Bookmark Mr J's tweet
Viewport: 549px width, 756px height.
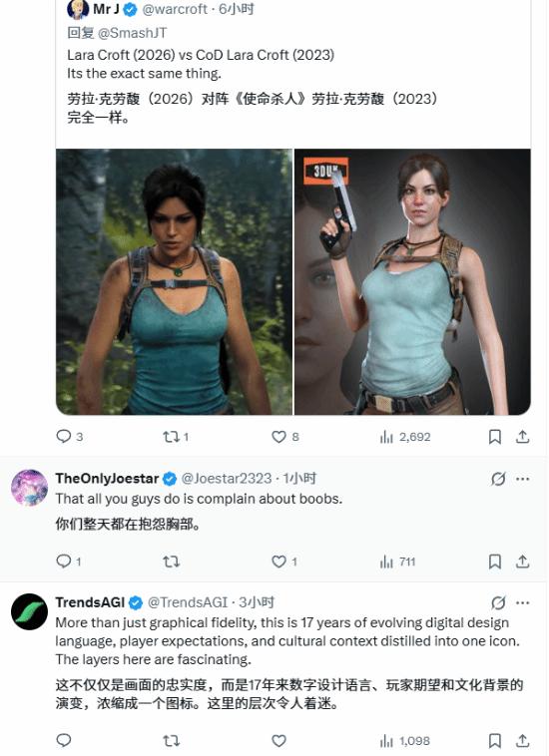click(495, 437)
